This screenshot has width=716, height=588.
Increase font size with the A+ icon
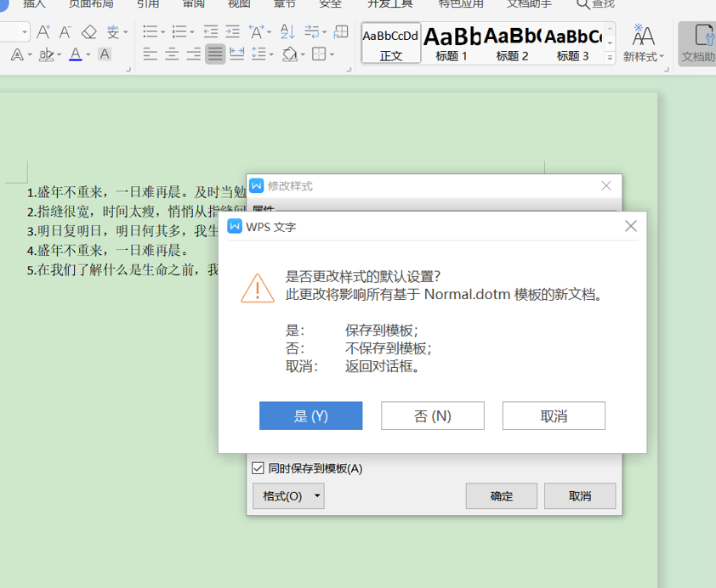coord(43,32)
